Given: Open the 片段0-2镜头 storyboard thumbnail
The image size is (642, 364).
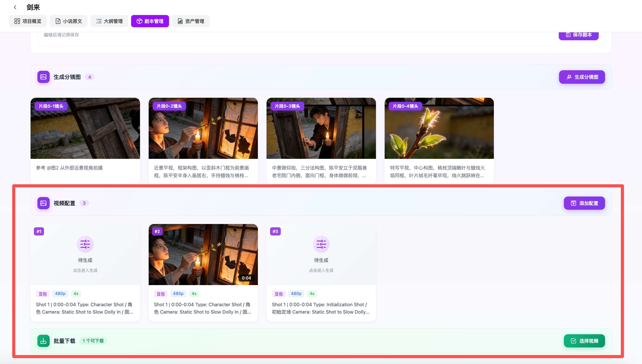Looking at the screenshot, I should coord(203,128).
